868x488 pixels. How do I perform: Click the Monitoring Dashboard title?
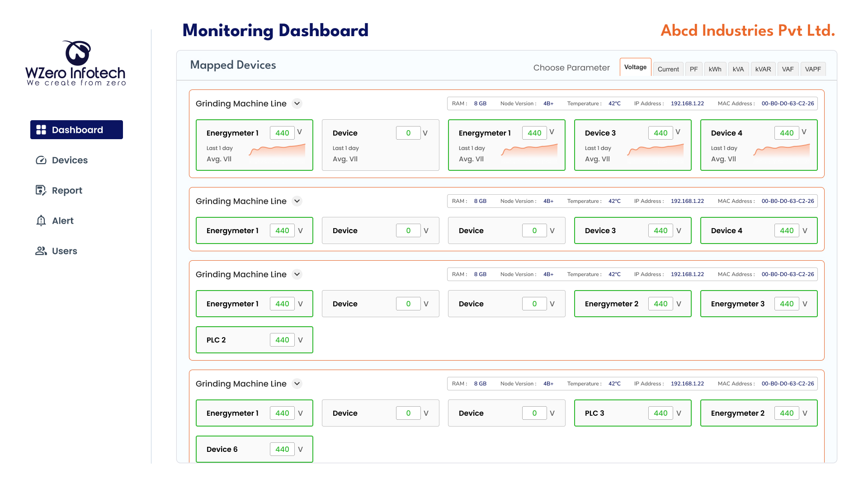275,31
